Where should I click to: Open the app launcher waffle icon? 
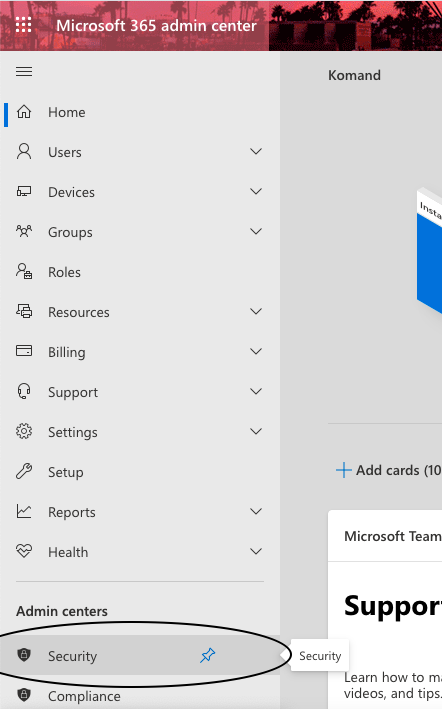24,25
